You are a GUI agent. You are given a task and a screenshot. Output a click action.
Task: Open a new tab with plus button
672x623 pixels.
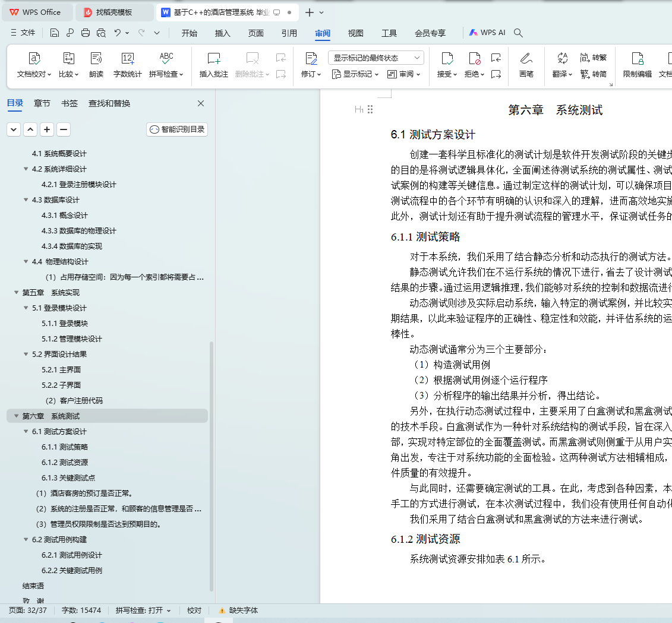(310, 12)
